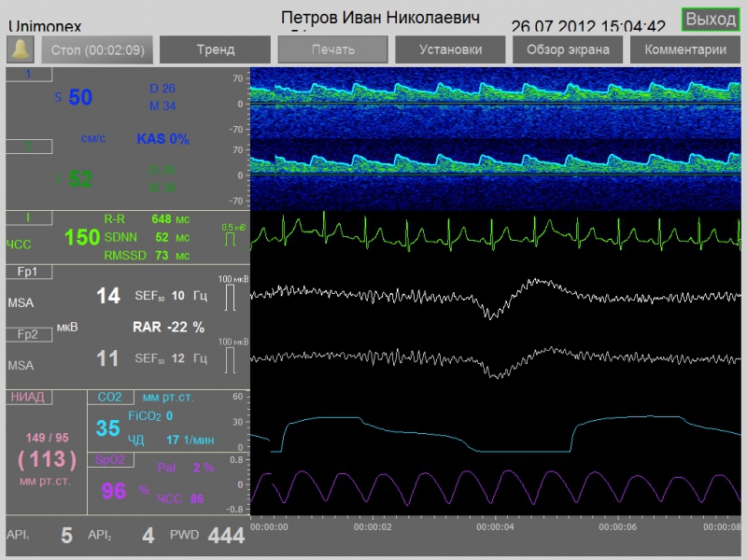
Task: Select the Fp1 EEG channel label
Action: 27,272
